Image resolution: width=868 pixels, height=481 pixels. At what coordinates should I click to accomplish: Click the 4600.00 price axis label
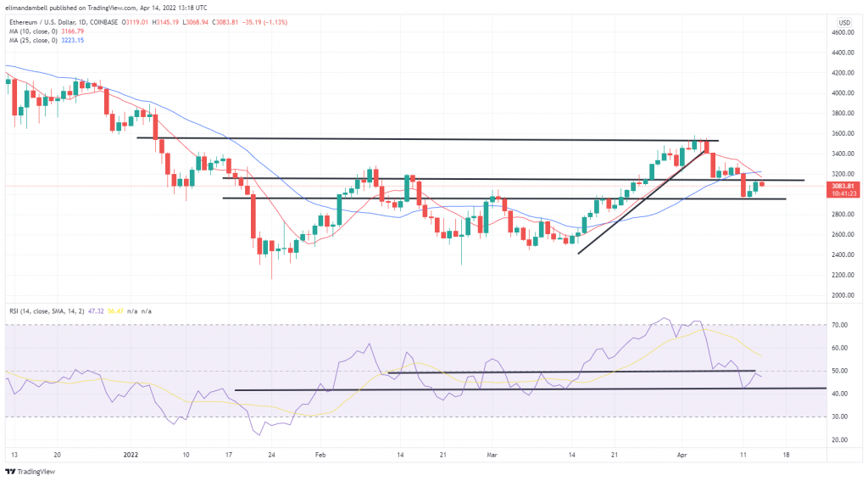[x=843, y=33]
